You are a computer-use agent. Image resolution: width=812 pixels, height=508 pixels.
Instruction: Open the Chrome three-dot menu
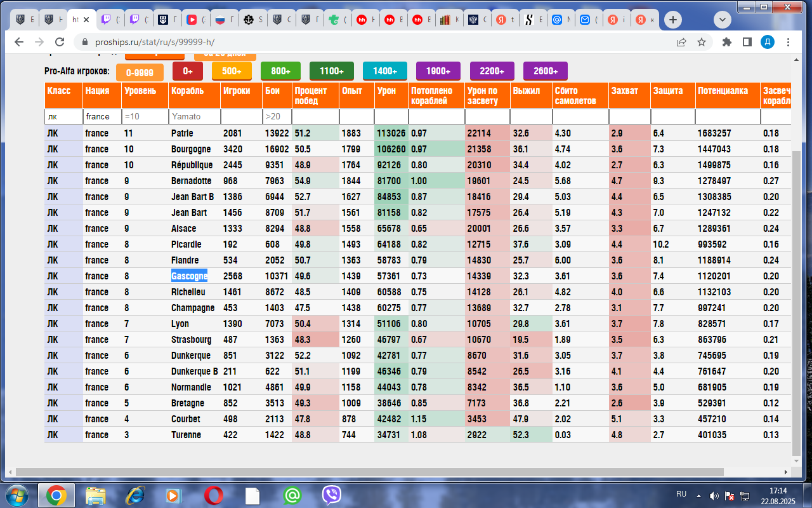pyautogui.click(x=788, y=42)
